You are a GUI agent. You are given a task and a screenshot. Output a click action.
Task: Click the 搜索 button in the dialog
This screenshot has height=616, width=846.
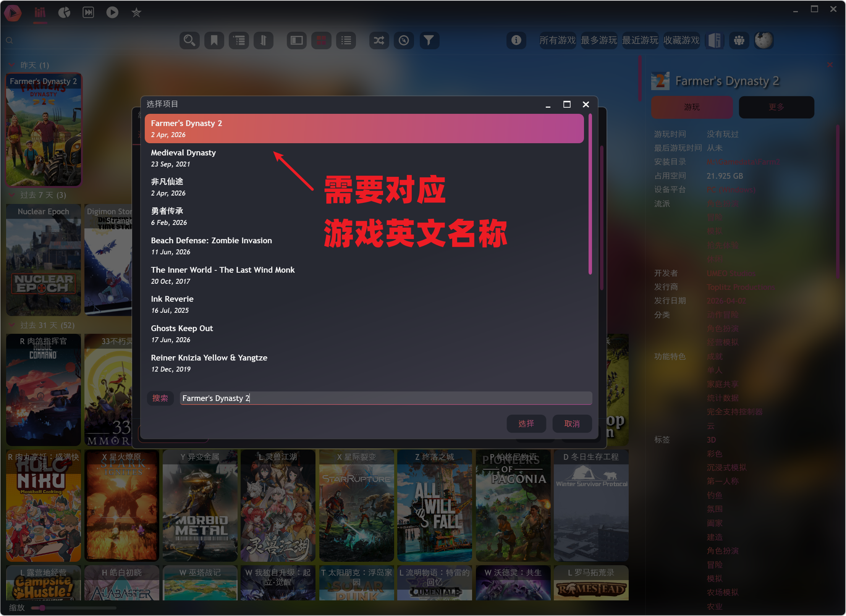pyautogui.click(x=160, y=398)
